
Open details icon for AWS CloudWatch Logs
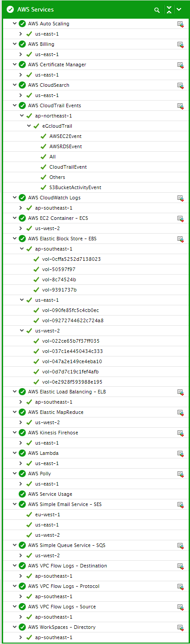(181, 198)
